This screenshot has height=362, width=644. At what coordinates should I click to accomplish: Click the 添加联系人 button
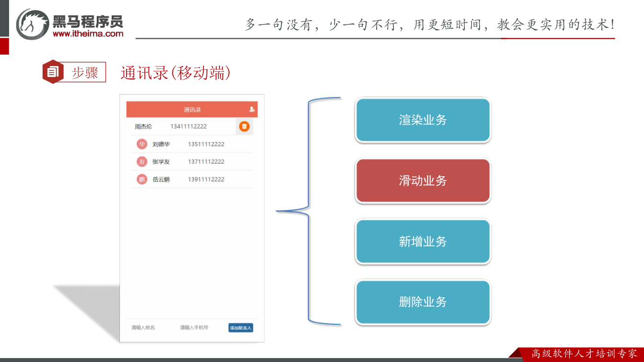(x=241, y=328)
